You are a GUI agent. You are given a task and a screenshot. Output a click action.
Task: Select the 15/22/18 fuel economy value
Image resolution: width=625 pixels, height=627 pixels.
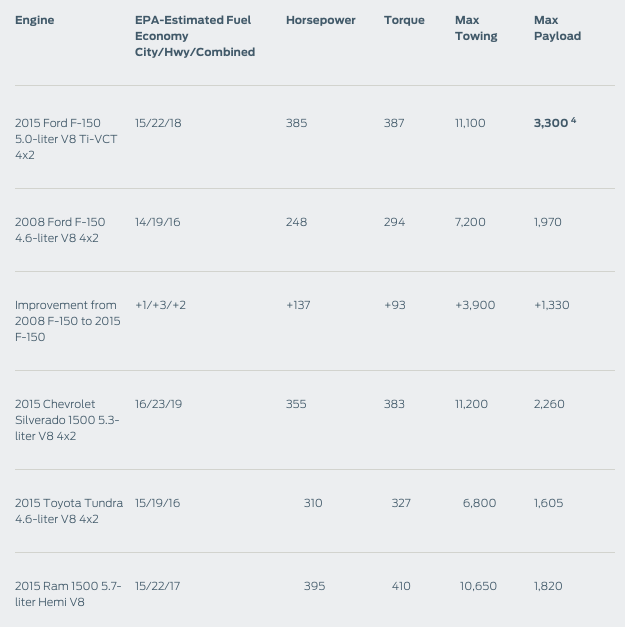pos(158,123)
